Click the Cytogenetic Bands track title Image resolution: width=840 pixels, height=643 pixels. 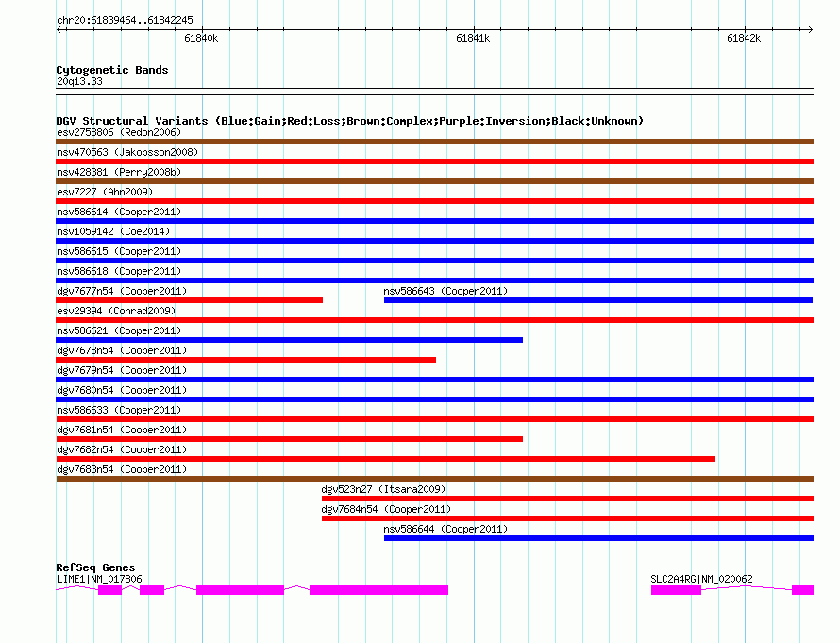point(112,70)
